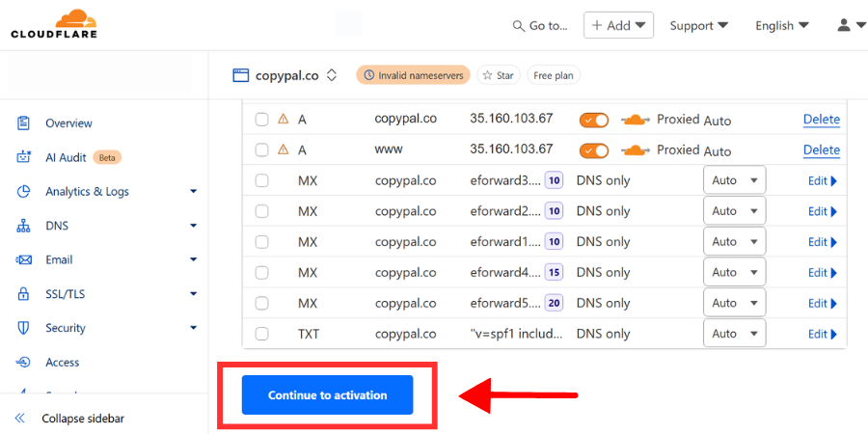Image resolution: width=868 pixels, height=434 pixels.
Task: Open Overview in the sidebar
Action: (x=68, y=122)
